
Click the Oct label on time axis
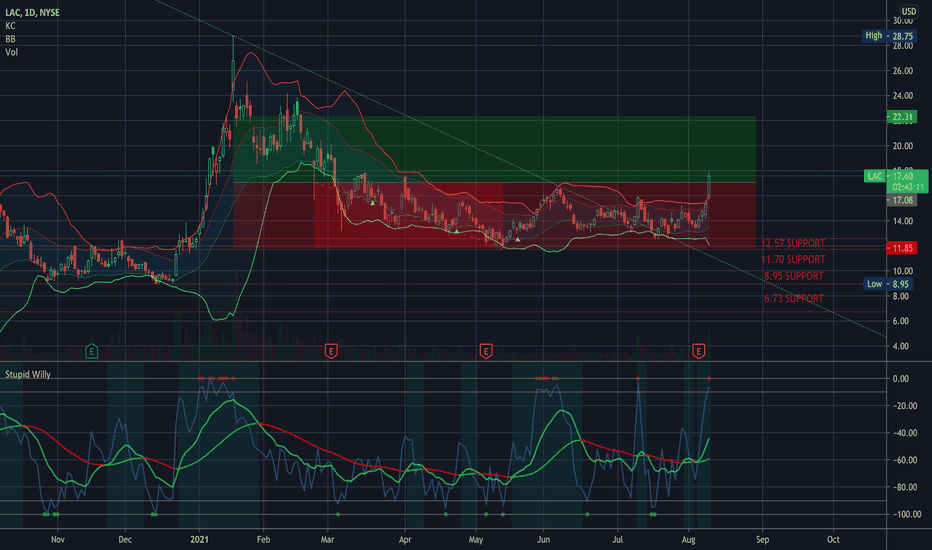pos(833,539)
